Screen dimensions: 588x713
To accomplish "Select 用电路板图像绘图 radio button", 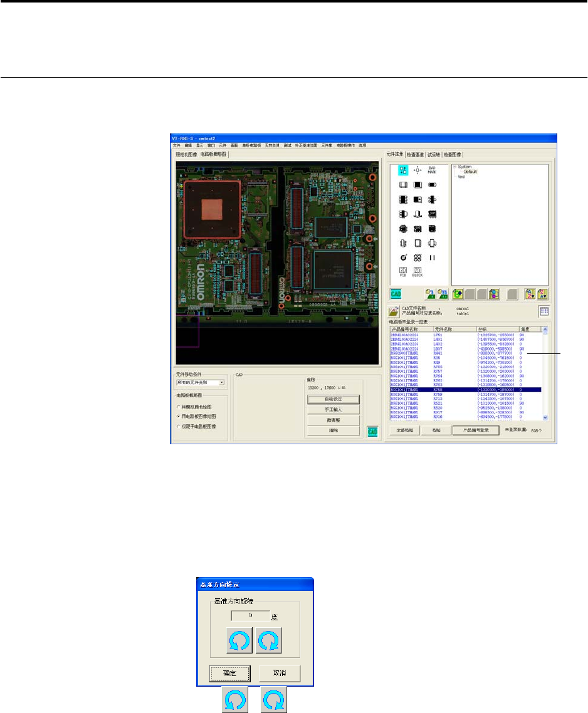I will tap(179, 416).
